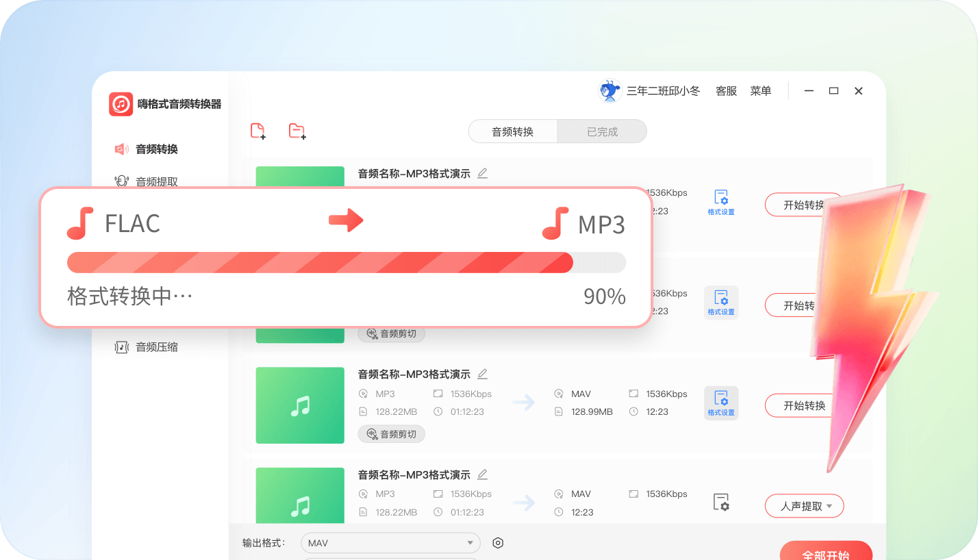Click the MP3 music note icon in the overlay
Viewport: 978px width, 560px height.
(x=555, y=223)
